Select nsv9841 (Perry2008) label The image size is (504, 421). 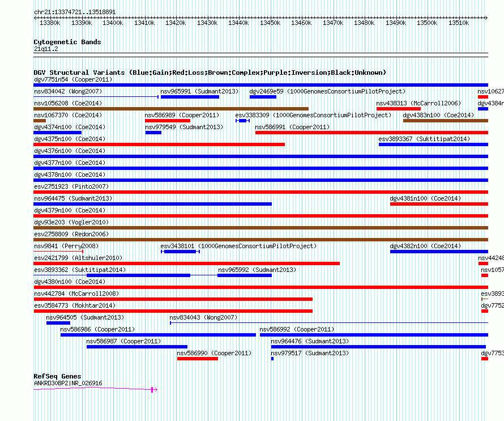click(66, 246)
